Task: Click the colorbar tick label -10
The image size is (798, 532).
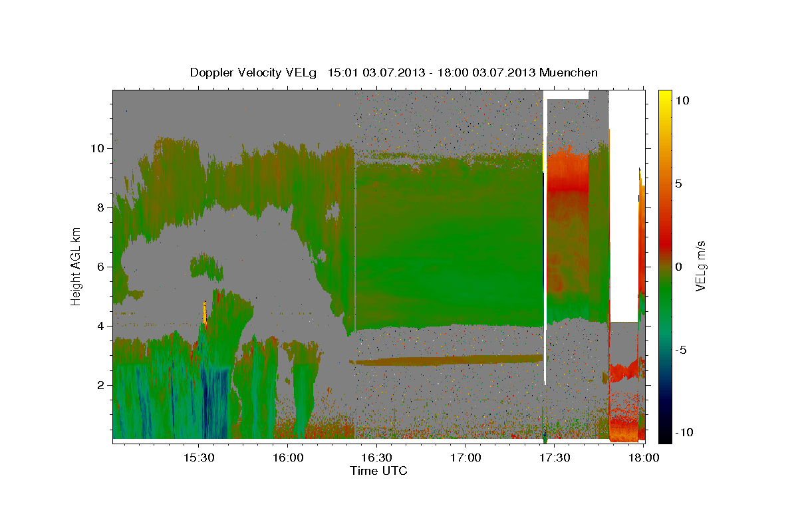Action: point(684,432)
